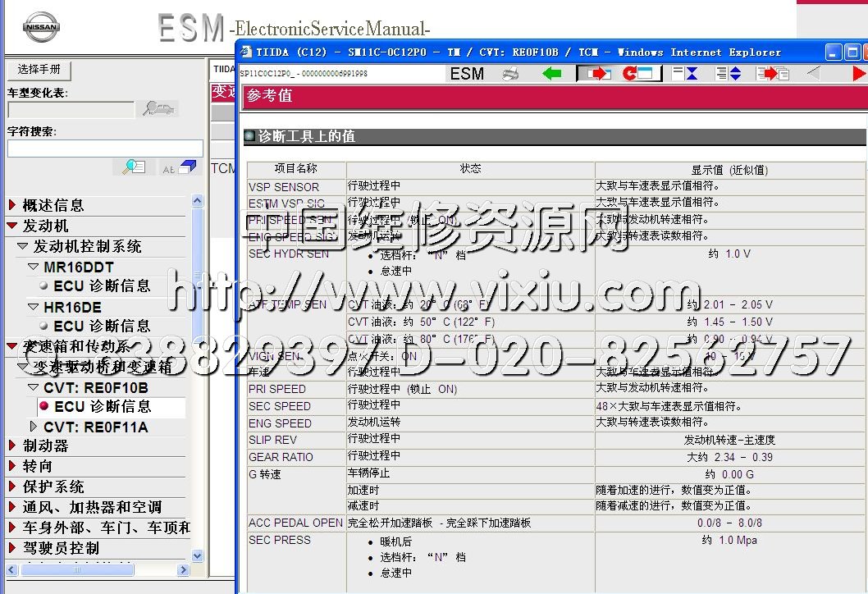Image resolution: width=868 pixels, height=594 pixels.
Task: Expand the CVT: RE0F11A node
Action: (x=33, y=427)
